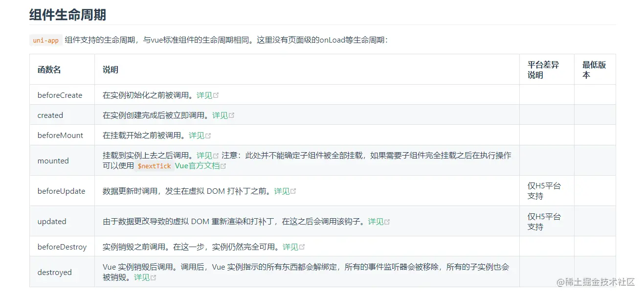Open the 详见 link in beforeDestroy row
This screenshot has height=296, width=644.
(290, 247)
